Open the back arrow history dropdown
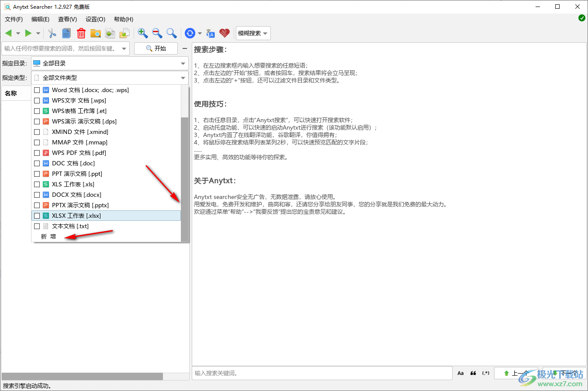588x391 pixels. tap(18, 33)
